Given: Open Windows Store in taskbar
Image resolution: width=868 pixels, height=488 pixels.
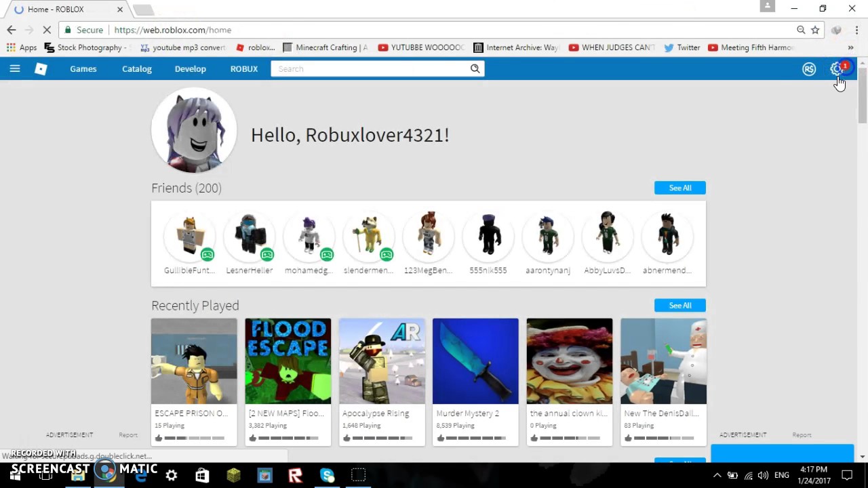Looking at the screenshot, I should (202, 476).
